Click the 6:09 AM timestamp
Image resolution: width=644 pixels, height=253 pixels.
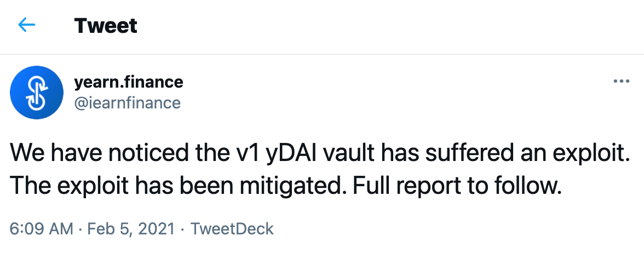pyautogui.click(x=42, y=228)
